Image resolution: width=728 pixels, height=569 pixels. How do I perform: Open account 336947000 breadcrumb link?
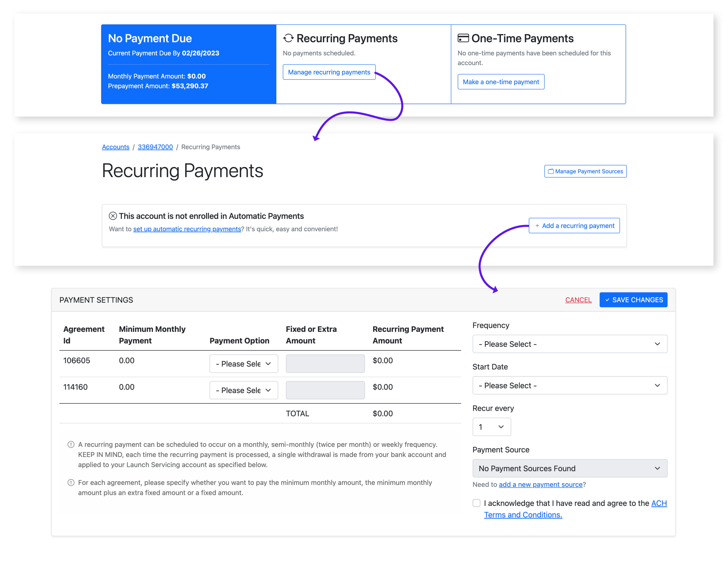(155, 147)
